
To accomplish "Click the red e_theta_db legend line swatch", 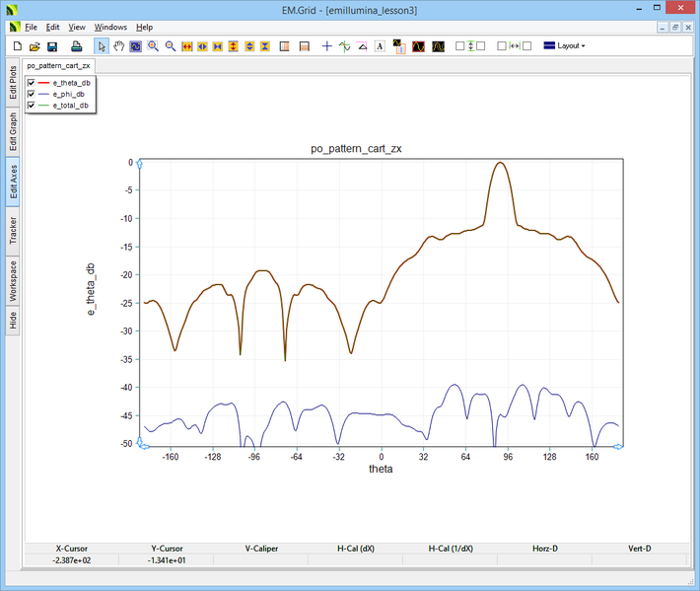I will click(x=44, y=83).
